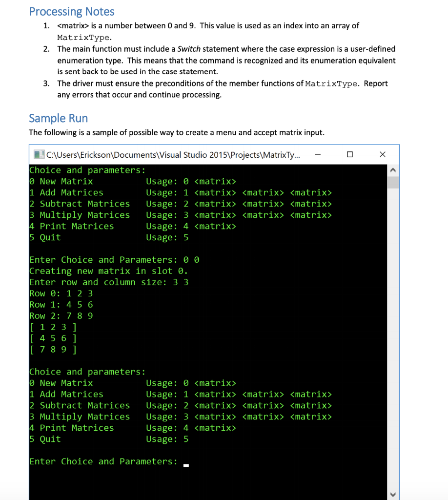Click the blinking cursor at the last prompt
This screenshot has height=500, width=448.
point(186,465)
